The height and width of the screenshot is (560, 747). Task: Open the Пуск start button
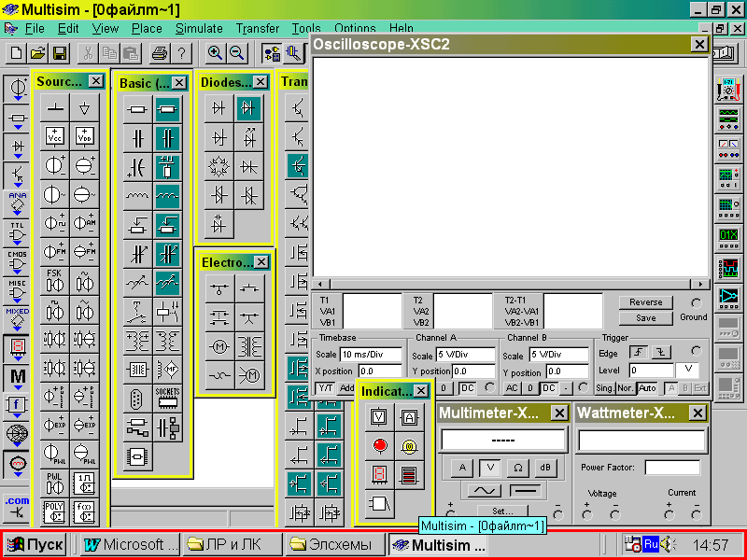pos(35,544)
